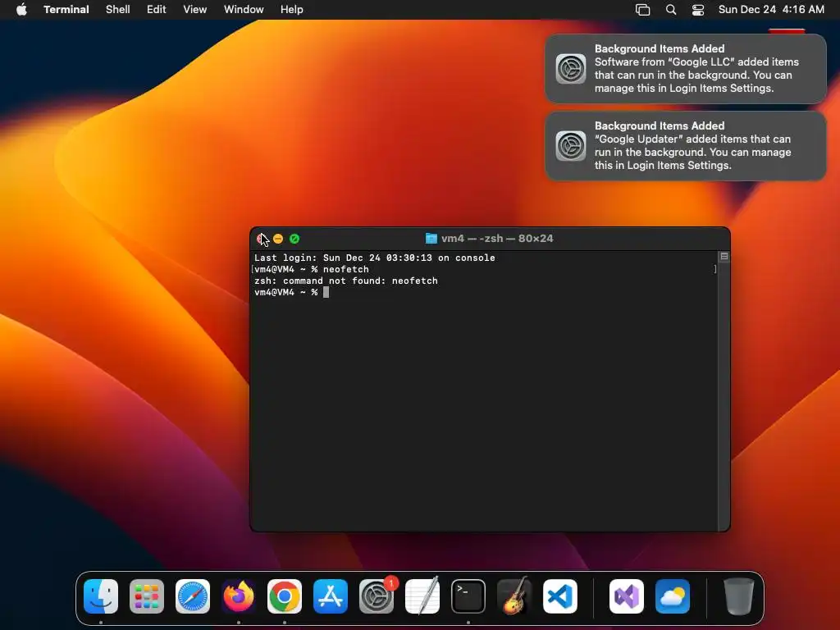This screenshot has height=630, width=840.
Task: Open Google Chrome from the Dock
Action: tap(285, 596)
